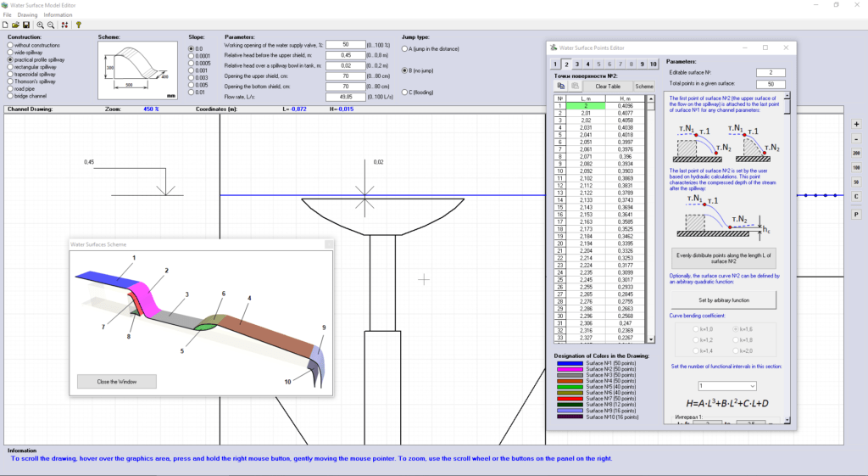The width and height of the screenshot is (868, 476).
Task: Switch to surface tab 9
Action: tap(643, 64)
